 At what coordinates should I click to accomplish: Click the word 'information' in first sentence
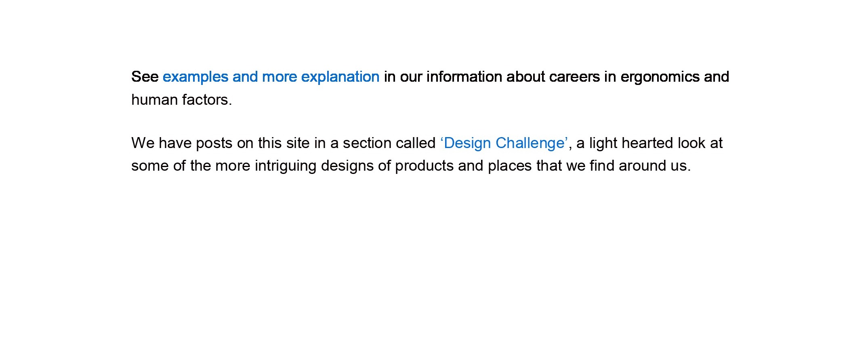pyautogui.click(x=464, y=77)
